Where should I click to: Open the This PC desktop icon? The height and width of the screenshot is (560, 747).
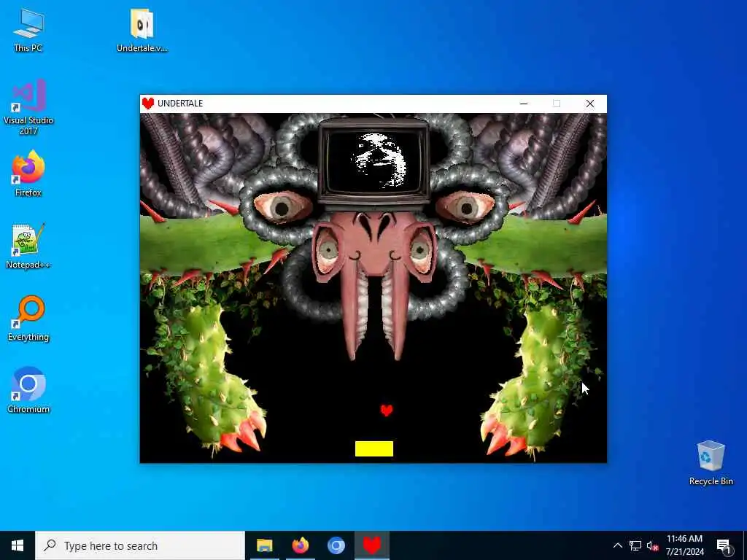tap(28, 29)
